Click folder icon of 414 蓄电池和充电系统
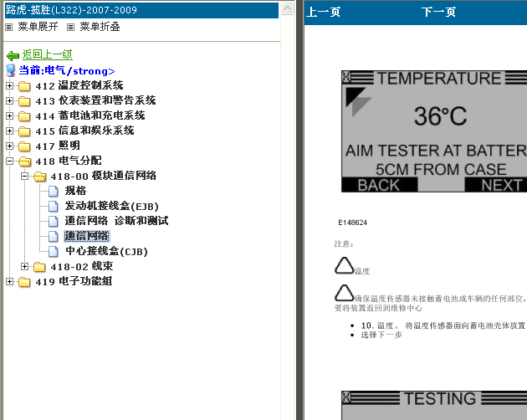The width and height of the screenshot is (527, 420). coord(24,116)
